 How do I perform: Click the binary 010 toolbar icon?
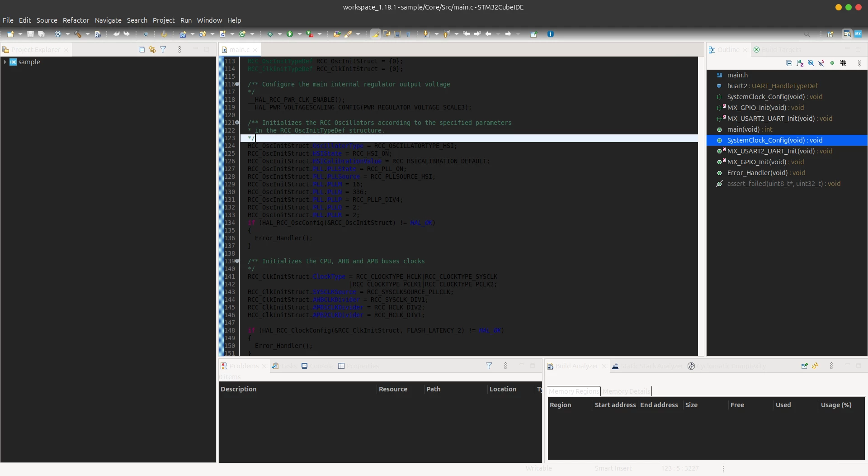click(x=98, y=34)
